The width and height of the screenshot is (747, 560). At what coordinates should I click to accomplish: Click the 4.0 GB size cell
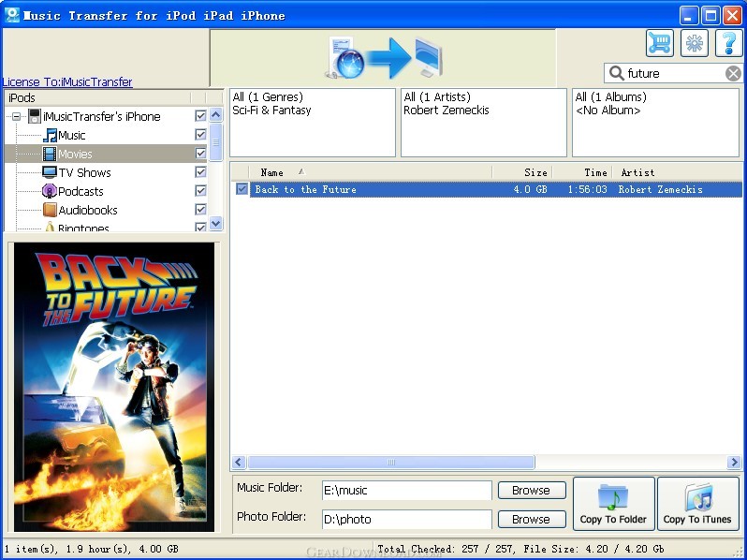click(530, 189)
